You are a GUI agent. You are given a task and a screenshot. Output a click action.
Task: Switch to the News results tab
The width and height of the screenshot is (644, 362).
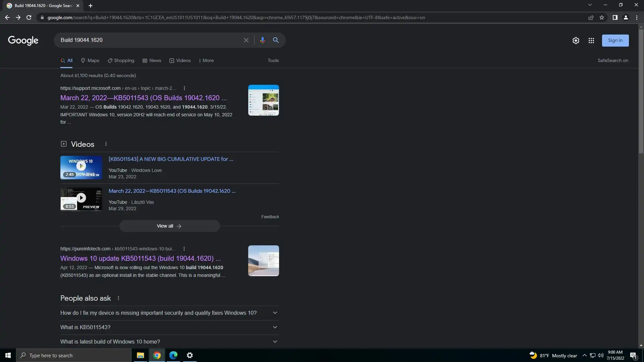click(152, 61)
